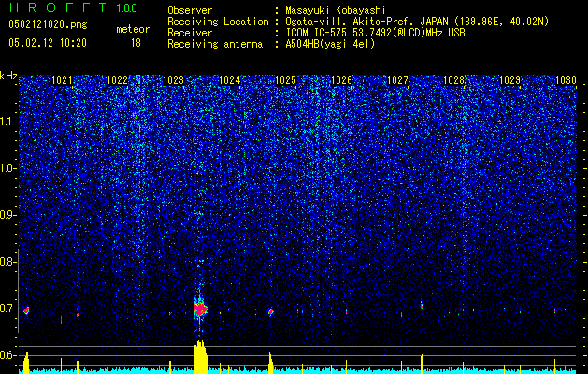Select the filename 0502121020.png
Image resolution: width=588 pixels, height=374 pixels.
pos(48,24)
